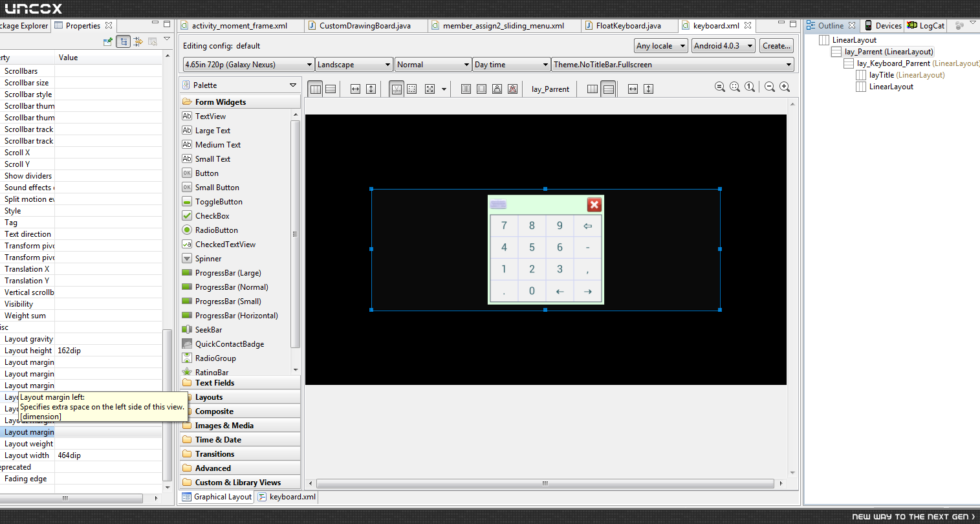Click the Emulate Real Size zoom icon
980x524 pixels.
pyautogui.click(x=719, y=87)
